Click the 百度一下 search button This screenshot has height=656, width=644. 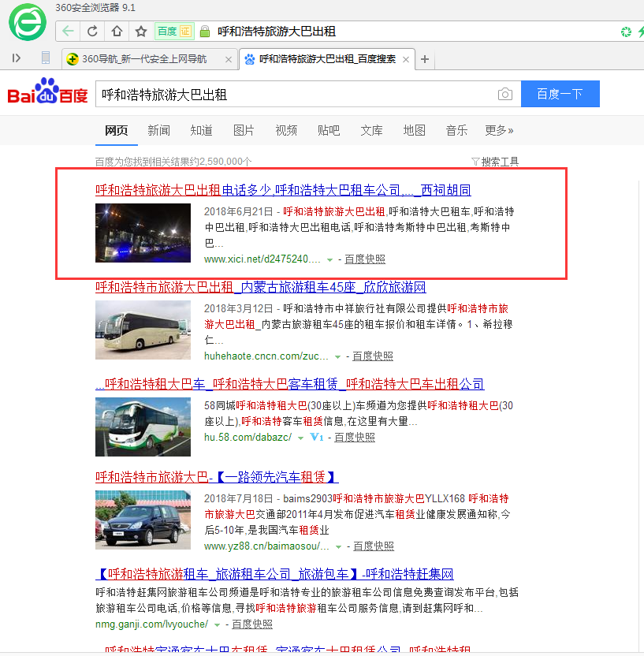pyautogui.click(x=560, y=94)
